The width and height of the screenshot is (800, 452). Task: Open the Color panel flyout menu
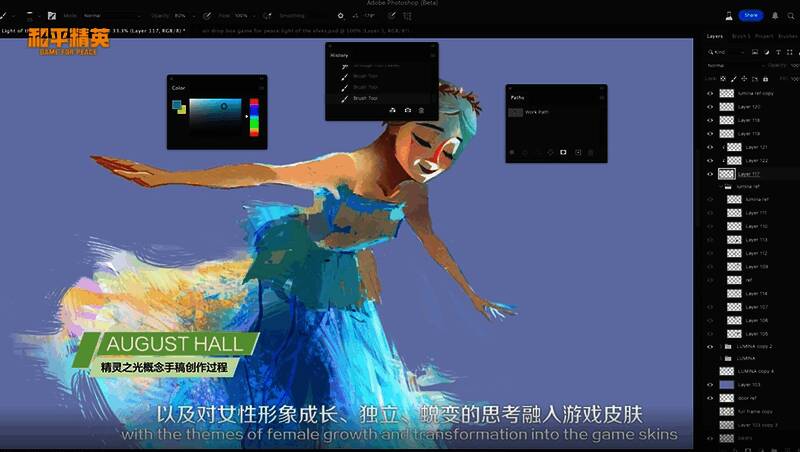(261, 88)
